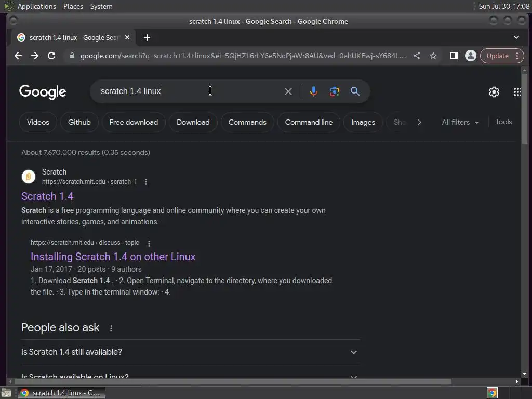
Task: Expand 'Is Scratch 1.4 still available?'
Action: [190, 352]
